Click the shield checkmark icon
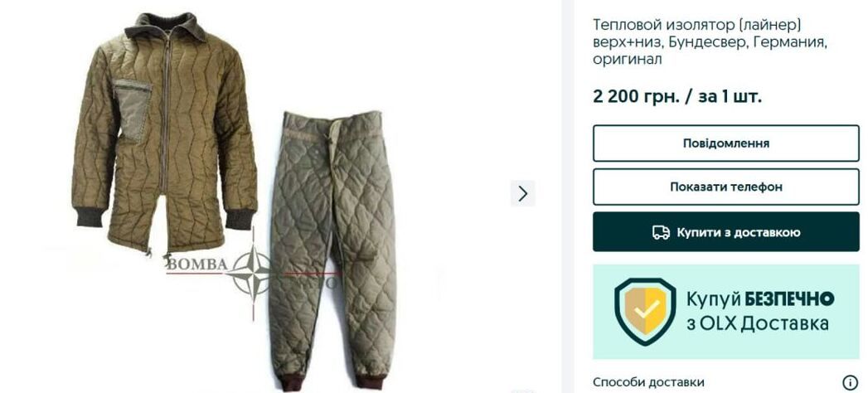The image size is (868, 393). tap(645, 311)
